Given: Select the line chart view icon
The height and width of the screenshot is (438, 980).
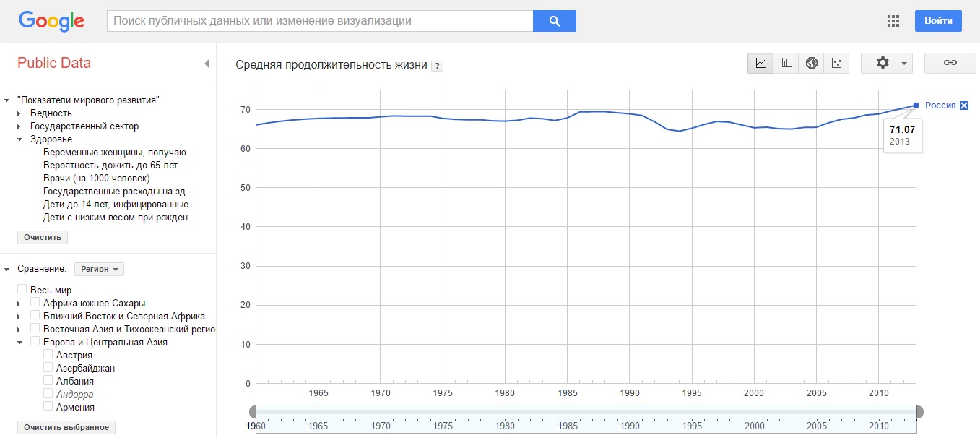Looking at the screenshot, I should (760, 63).
